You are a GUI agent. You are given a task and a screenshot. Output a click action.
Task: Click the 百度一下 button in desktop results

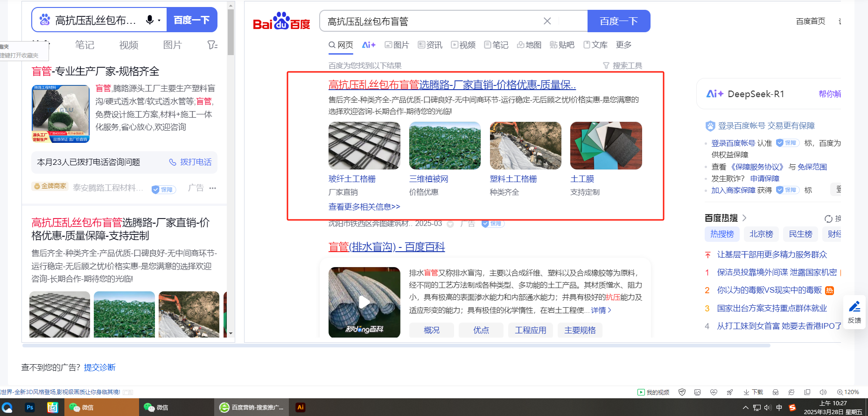[x=619, y=21]
